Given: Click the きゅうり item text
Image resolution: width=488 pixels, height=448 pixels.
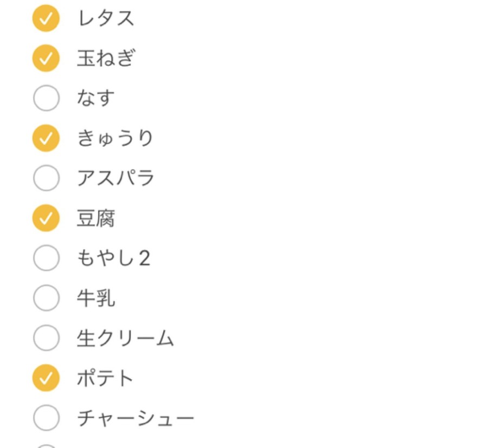Looking at the screenshot, I should [x=115, y=138].
